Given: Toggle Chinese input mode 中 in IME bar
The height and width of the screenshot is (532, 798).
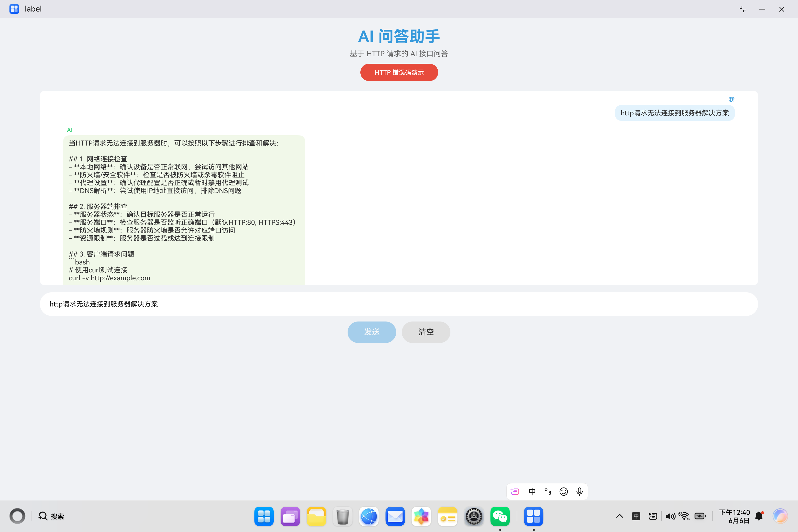Looking at the screenshot, I should [532, 491].
